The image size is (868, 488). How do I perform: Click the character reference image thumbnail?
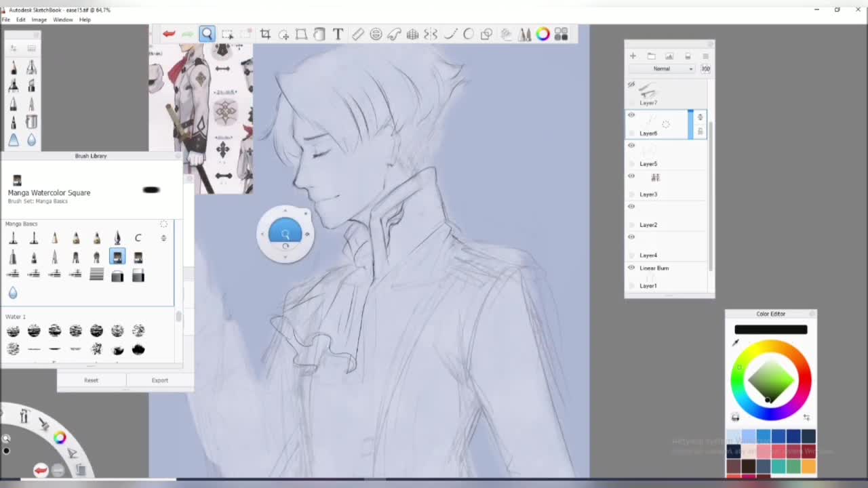pos(201,118)
